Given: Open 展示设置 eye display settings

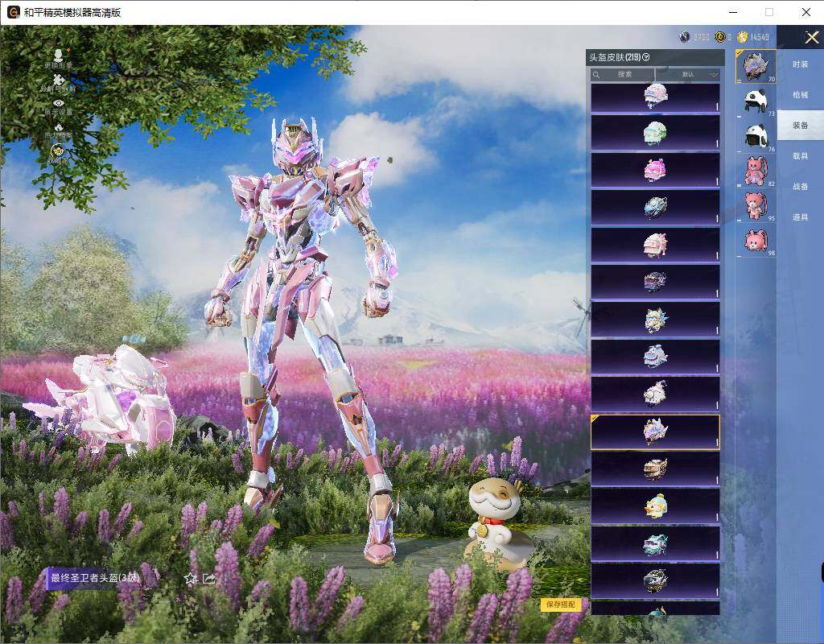Looking at the screenshot, I should tap(58, 103).
